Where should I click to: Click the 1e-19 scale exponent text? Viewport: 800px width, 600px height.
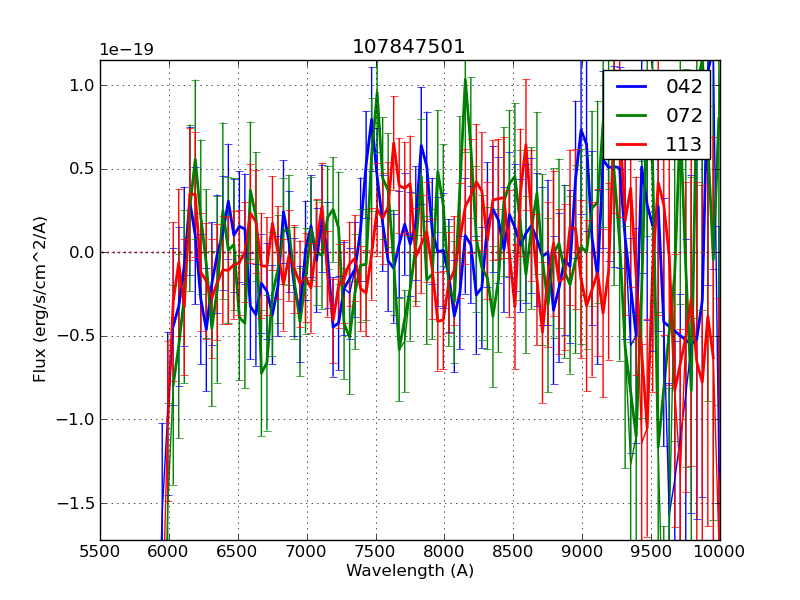[x=126, y=50]
